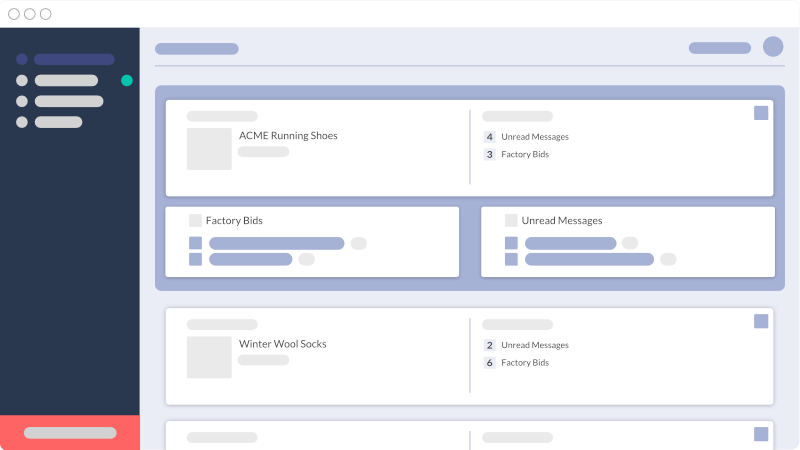Click the green notification dot in sidebar

(127, 81)
